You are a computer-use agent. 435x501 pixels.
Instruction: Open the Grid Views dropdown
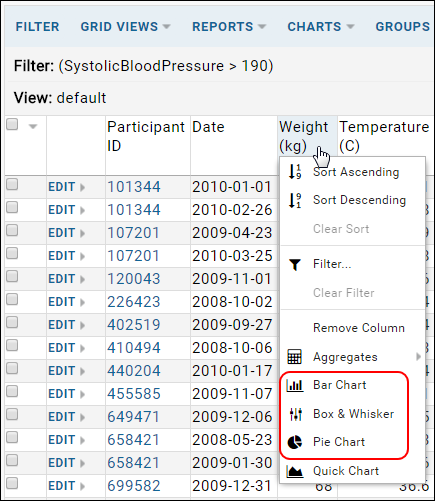(125, 27)
